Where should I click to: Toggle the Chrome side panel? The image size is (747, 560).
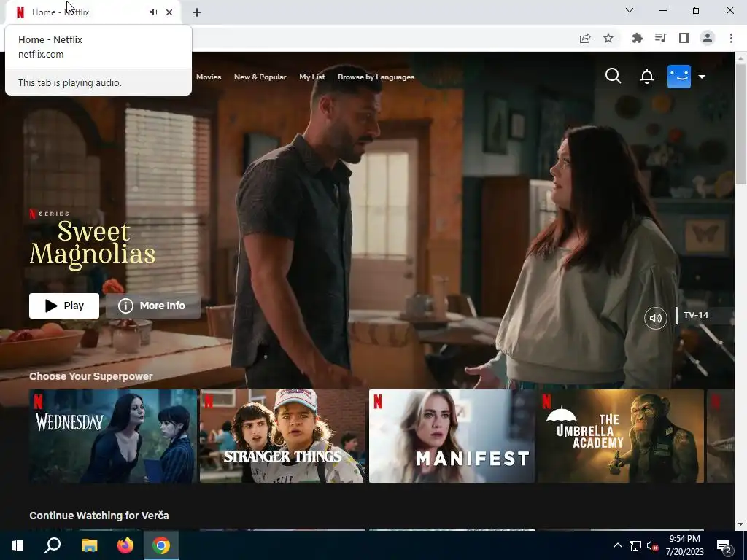[x=684, y=38]
